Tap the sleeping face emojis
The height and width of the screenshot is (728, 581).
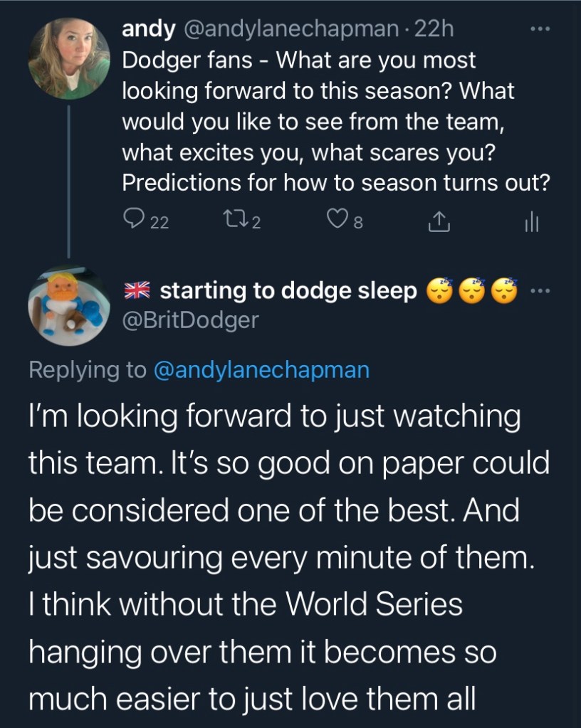(471, 291)
